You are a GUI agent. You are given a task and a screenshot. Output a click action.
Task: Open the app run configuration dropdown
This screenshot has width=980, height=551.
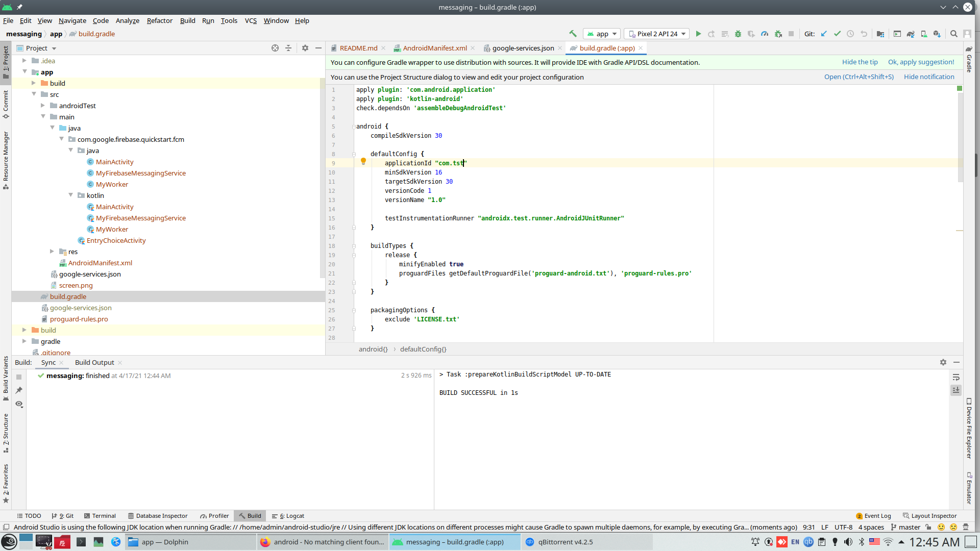(602, 34)
